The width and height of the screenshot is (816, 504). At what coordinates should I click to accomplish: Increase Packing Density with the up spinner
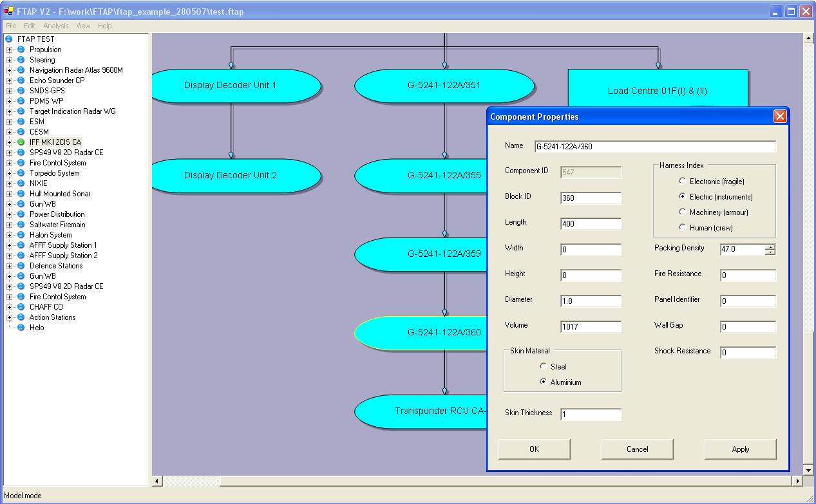point(770,247)
